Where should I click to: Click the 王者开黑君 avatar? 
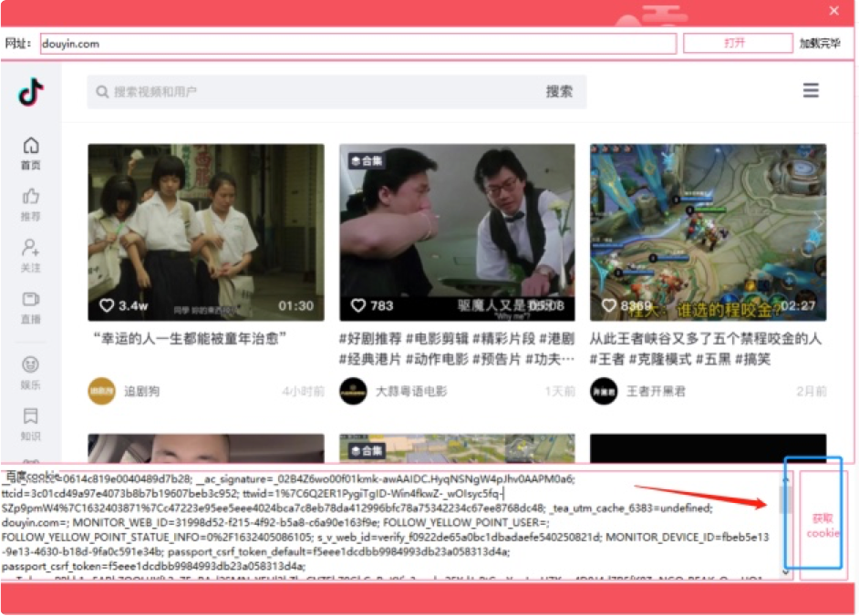coord(604,391)
